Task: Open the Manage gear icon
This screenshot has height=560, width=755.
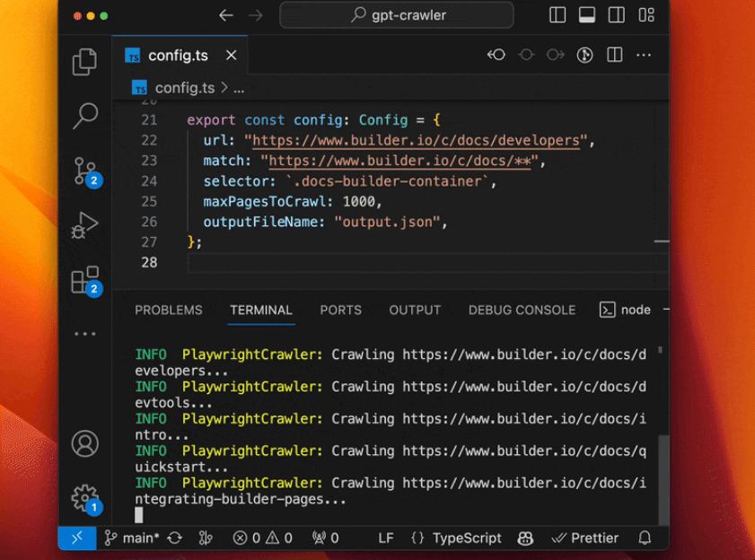Action: point(87,499)
